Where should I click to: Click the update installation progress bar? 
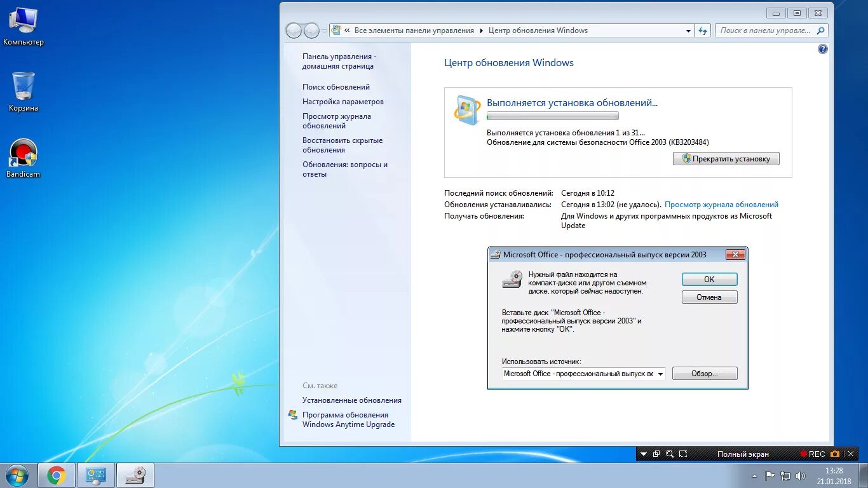point(552,116)
